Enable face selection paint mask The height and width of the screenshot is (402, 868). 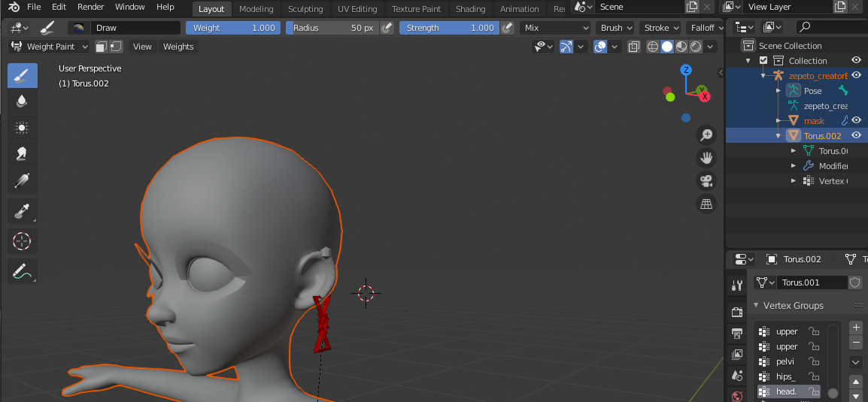(102, 47)
